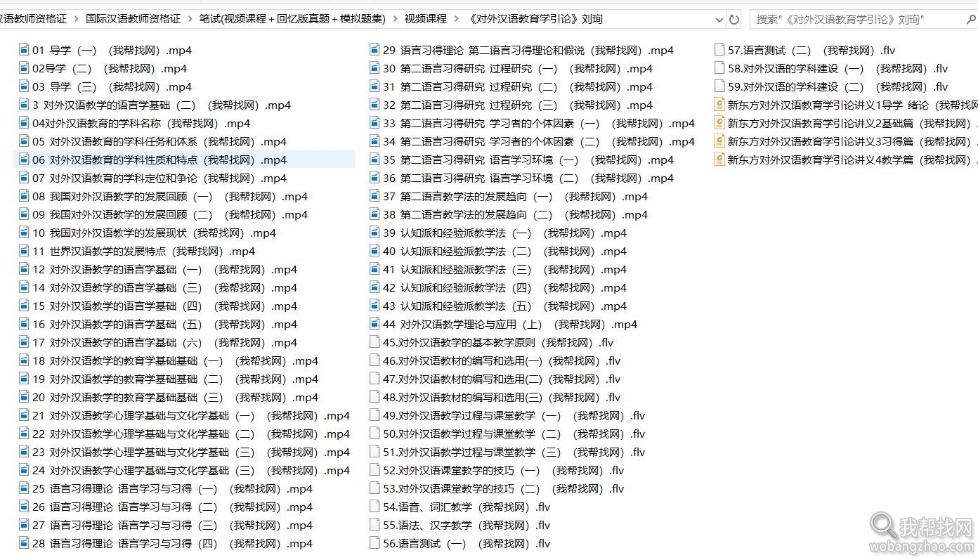Select 55.语法、汉字教学.flv
Screen dimensions: 978x560
[x=467, y=525]
